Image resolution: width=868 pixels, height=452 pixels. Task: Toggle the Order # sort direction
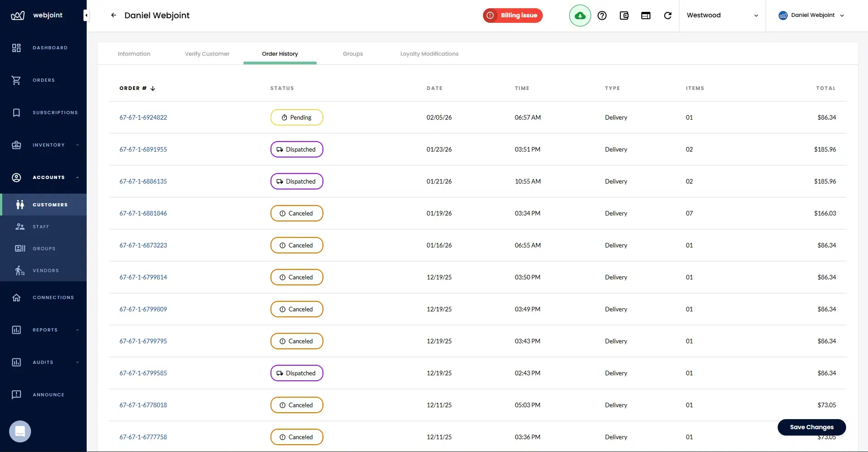tap(153, 88)
